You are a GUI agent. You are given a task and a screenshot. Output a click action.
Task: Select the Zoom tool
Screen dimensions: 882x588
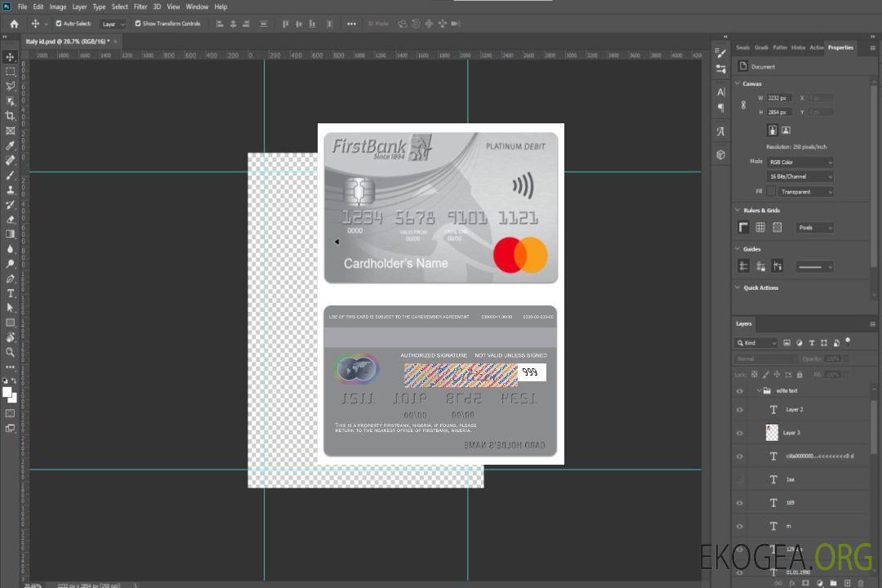10,352
